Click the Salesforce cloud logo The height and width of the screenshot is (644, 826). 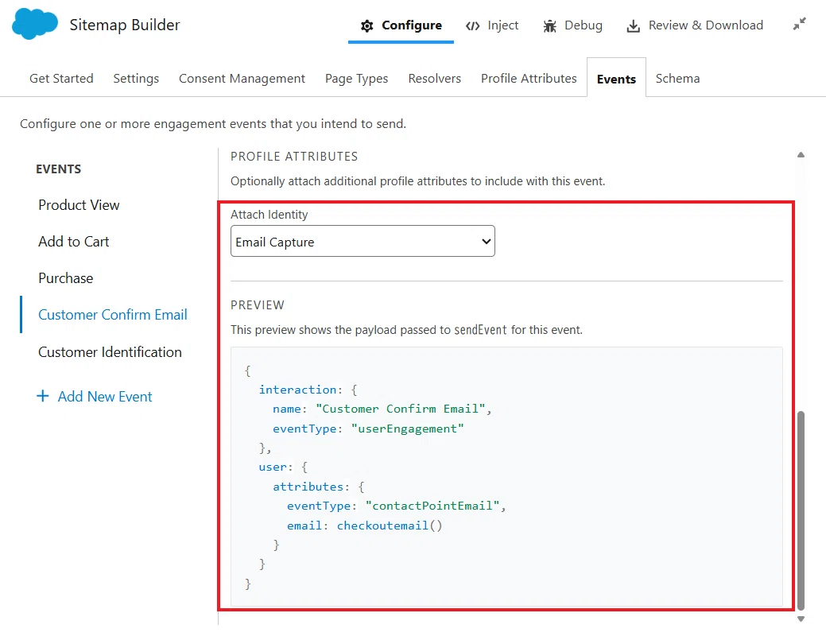tap(35, 24)
